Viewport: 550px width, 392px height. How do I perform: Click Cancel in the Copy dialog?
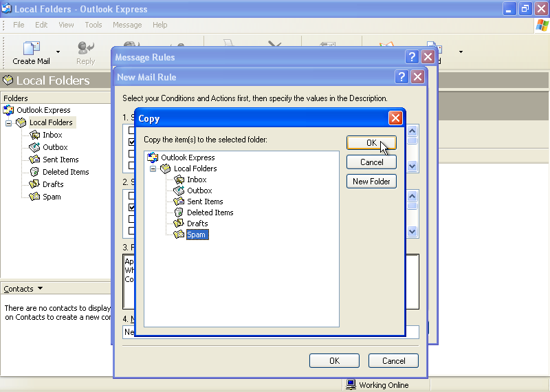click(371, 162)
